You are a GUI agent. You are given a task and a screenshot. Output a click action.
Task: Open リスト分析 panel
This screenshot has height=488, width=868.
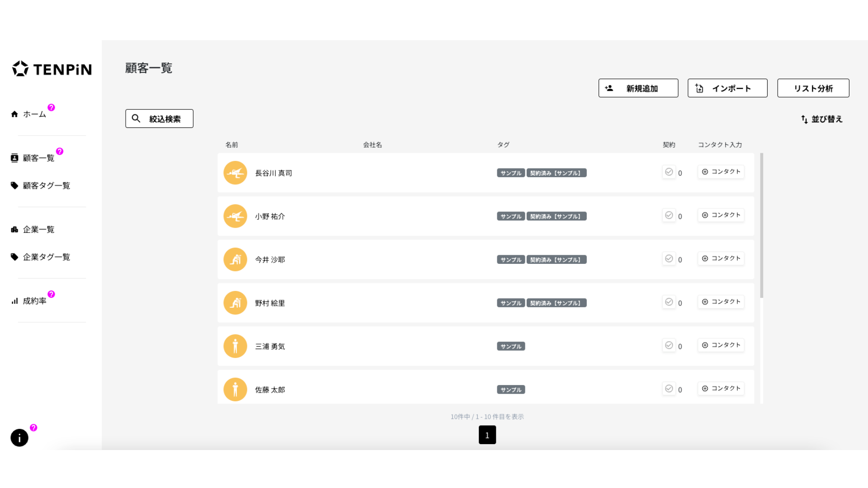click(813, 88)
